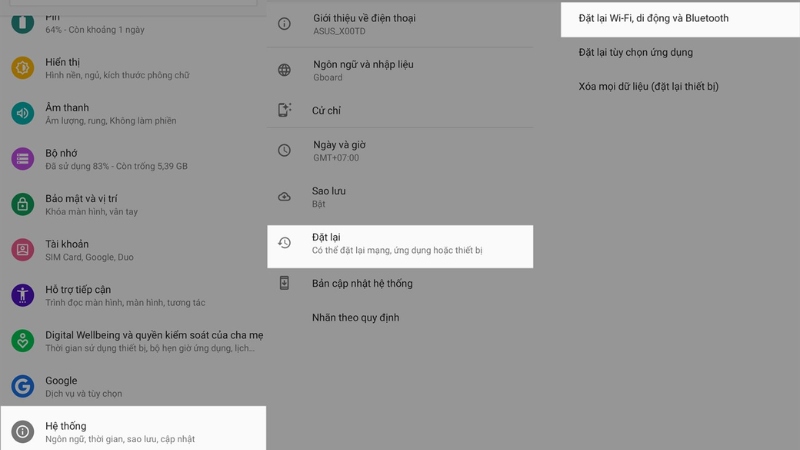The width and height of the screenshot is (800, 450).
Task: Click the teal Âm thanh sound icon
Action: (22, 113)
